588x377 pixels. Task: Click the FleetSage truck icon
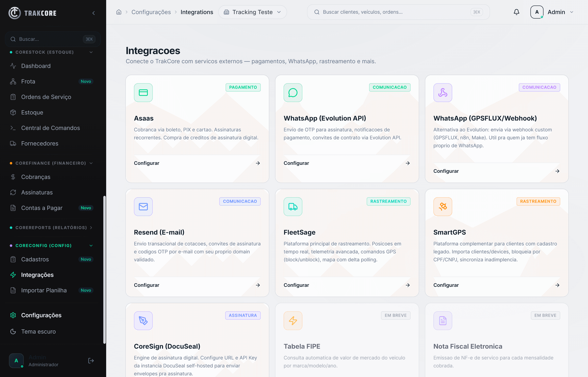[293, 207]
